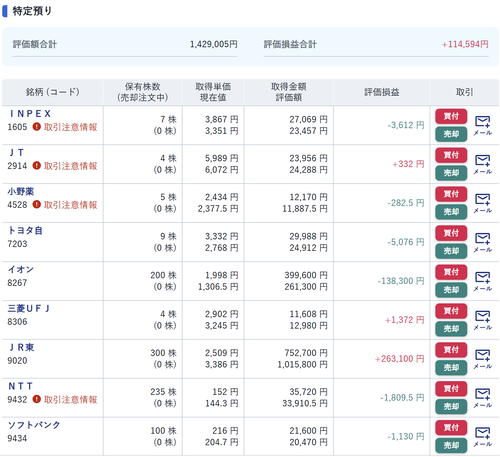The image size is (500, 457).
Task: View 取引注意情報 notice for NTT
Action: pyautogui.click(x=65, y=399)
